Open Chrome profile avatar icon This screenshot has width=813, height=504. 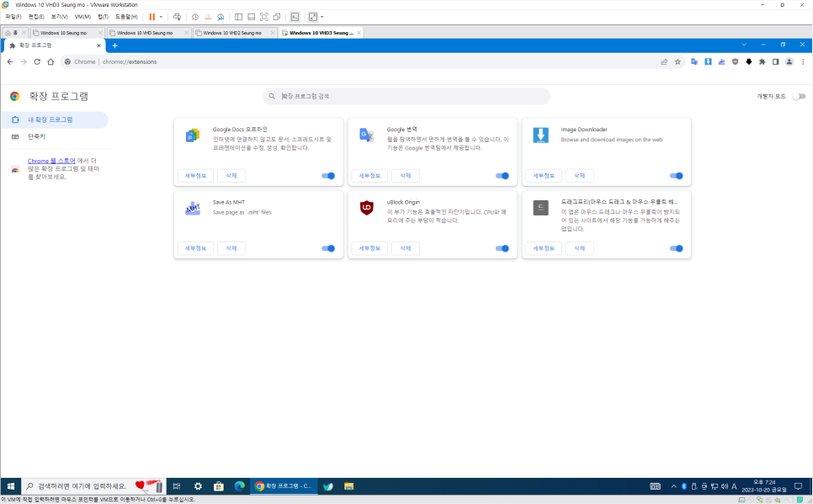pyautogui.click(x=789, y=61)
